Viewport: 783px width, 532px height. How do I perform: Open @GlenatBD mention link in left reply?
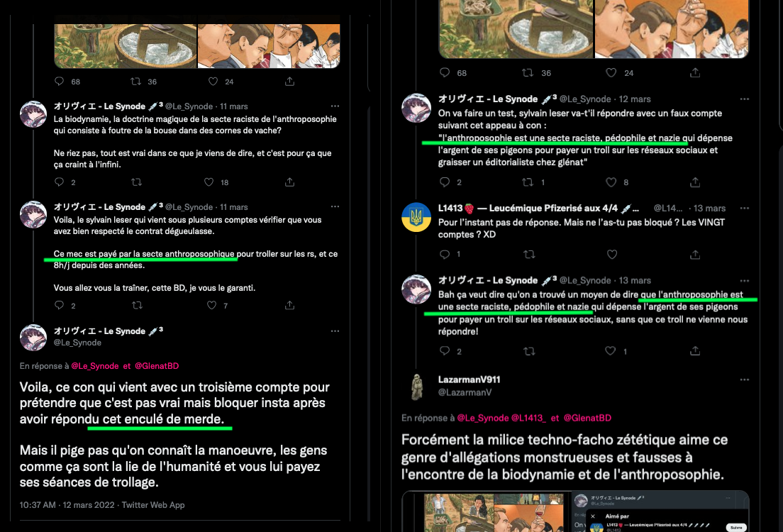pos(157,365)
